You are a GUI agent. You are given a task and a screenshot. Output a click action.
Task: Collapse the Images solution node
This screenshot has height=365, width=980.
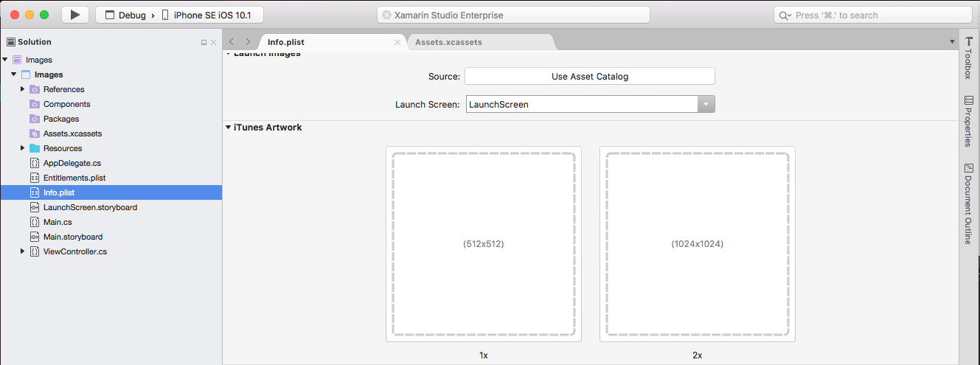pyautogui.click(x=5, y=60)
